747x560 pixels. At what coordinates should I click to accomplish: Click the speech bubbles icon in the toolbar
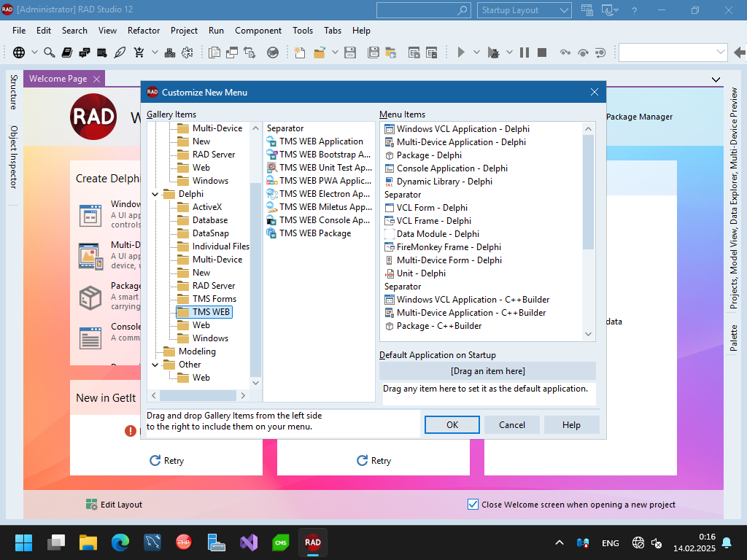(85, 52)
